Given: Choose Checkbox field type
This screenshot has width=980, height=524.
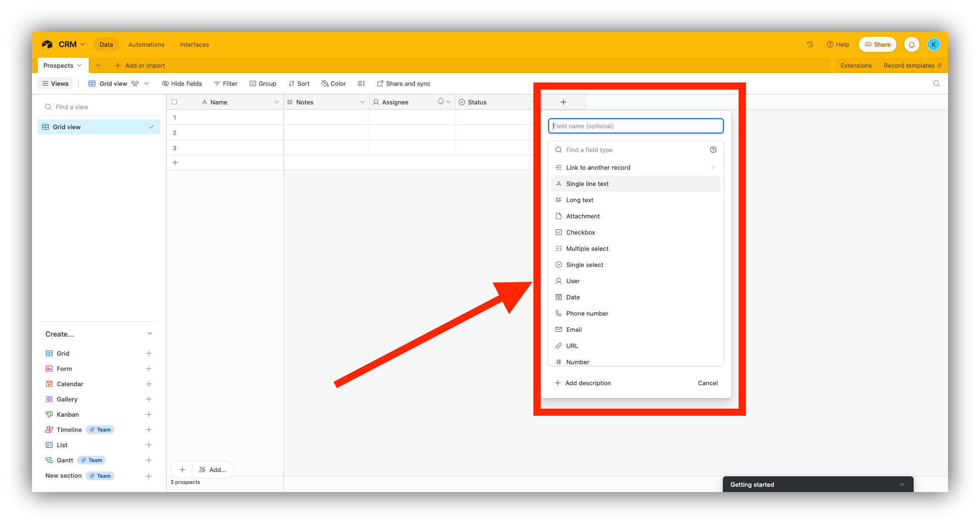Looking at the screenshot, I should pyautogui.click(x=636, y=232).
